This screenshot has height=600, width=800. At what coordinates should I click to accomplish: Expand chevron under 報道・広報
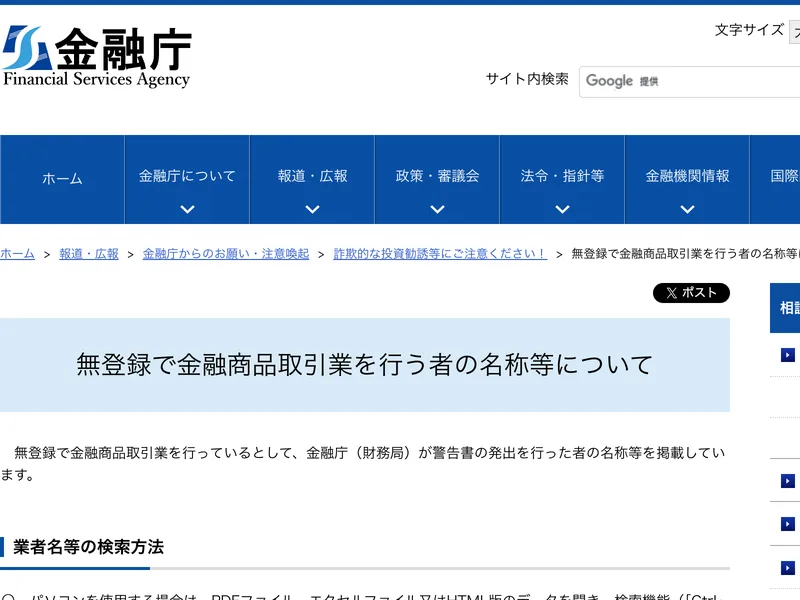coord(312,209)
